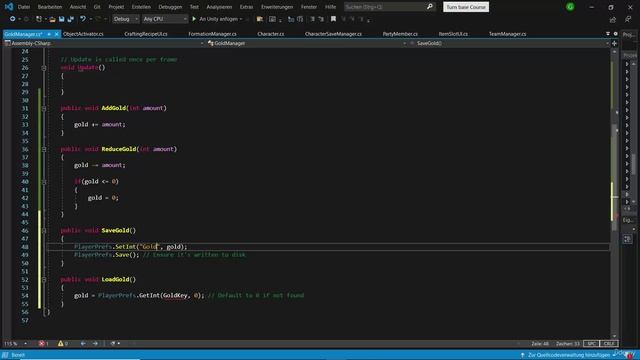Click the search magnifier icon
This screenshot has height=360, width=640.
(x=429, y=7)
